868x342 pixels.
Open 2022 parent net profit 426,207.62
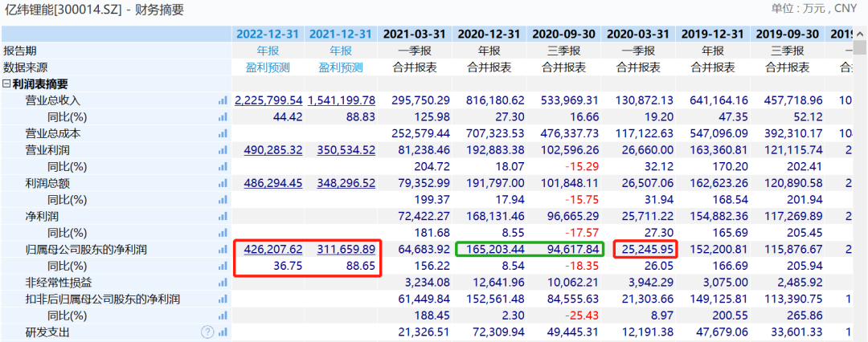tap(273, 250)
